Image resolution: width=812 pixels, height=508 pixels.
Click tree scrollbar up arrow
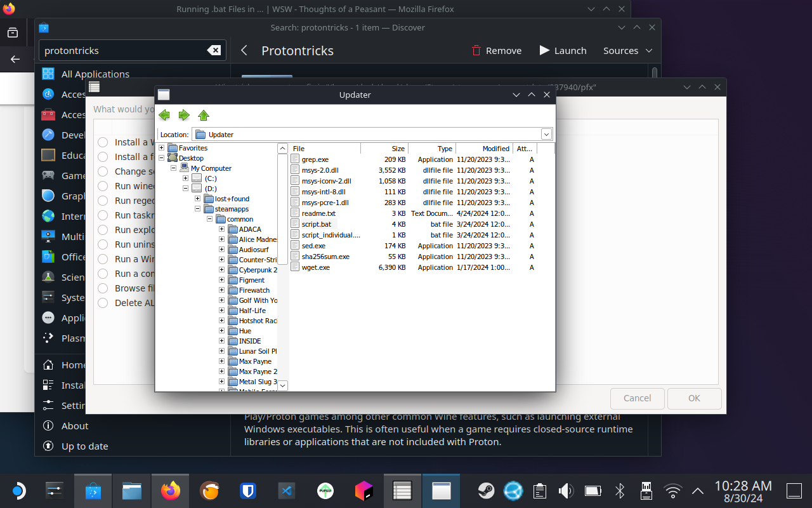283,148
